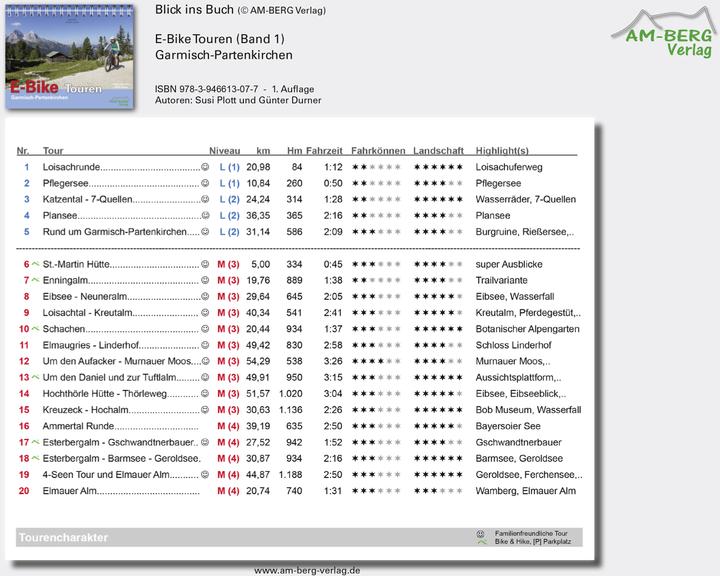Click the smiley icon in the St.-Martin Hütte row

[205, 264]
